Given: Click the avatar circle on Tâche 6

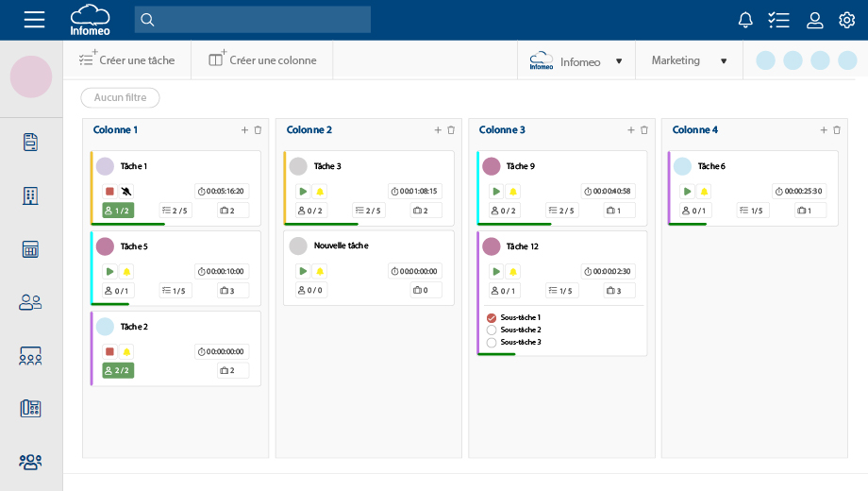Looking at the screenshot, I should (682, 166).
